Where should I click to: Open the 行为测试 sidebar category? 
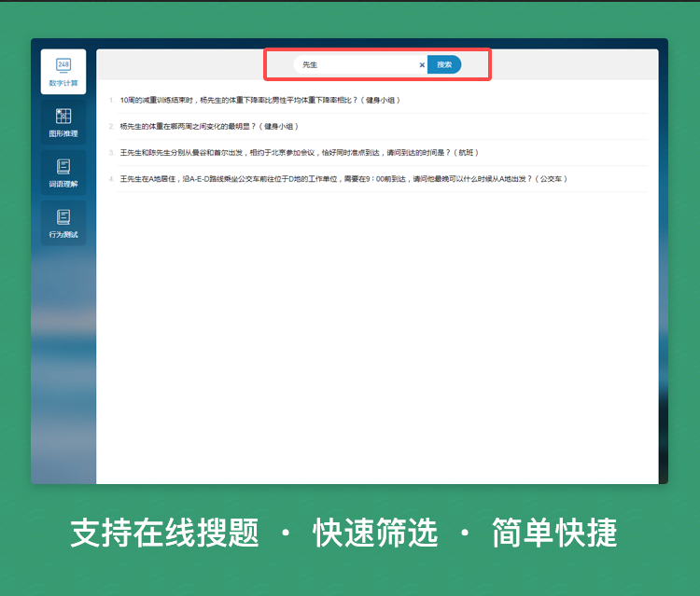(x=63, y=223)
